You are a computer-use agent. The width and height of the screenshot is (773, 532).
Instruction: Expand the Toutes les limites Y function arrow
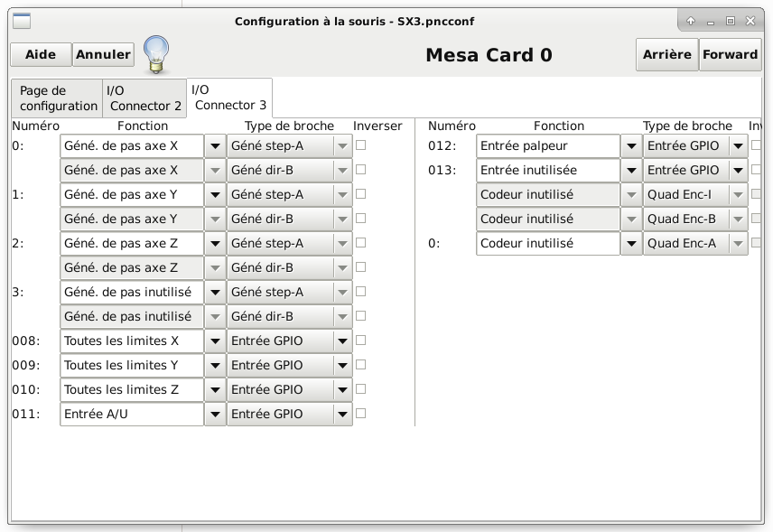tap(215, 365)
